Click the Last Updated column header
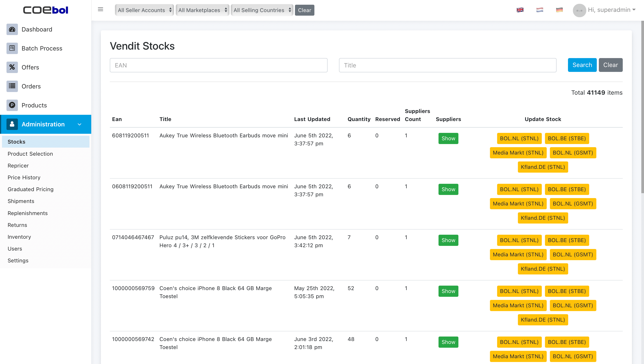 point(312,119)
